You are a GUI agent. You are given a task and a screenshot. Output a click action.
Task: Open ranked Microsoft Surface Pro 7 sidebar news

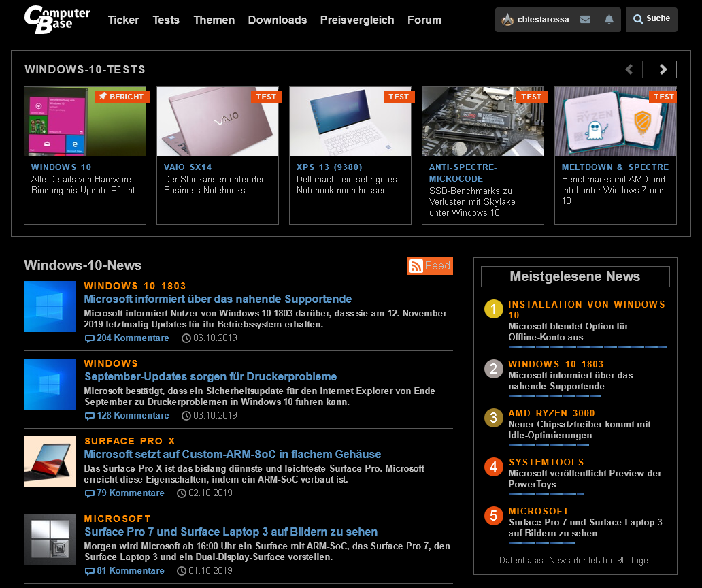point(586,522)
